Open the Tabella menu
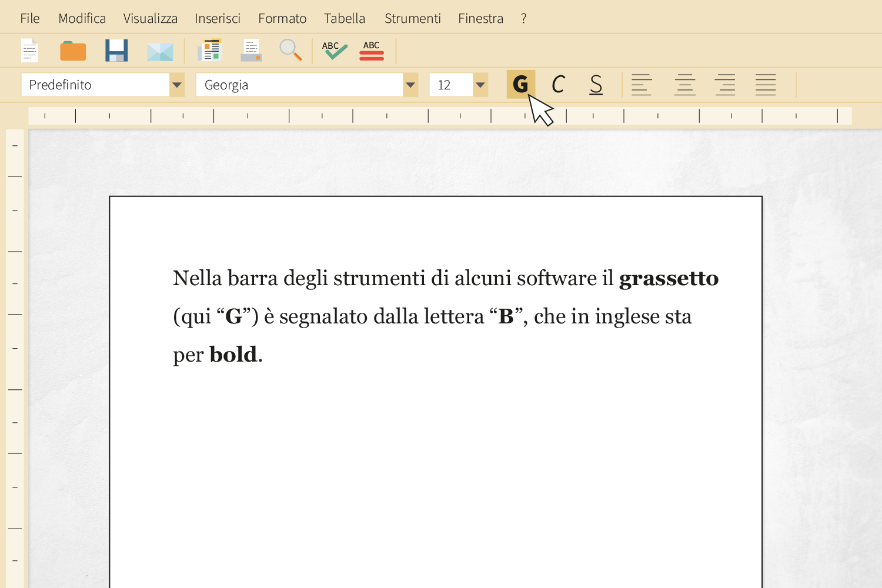The image size is (882, 588). pyautogui.click(x=345, y=18)
